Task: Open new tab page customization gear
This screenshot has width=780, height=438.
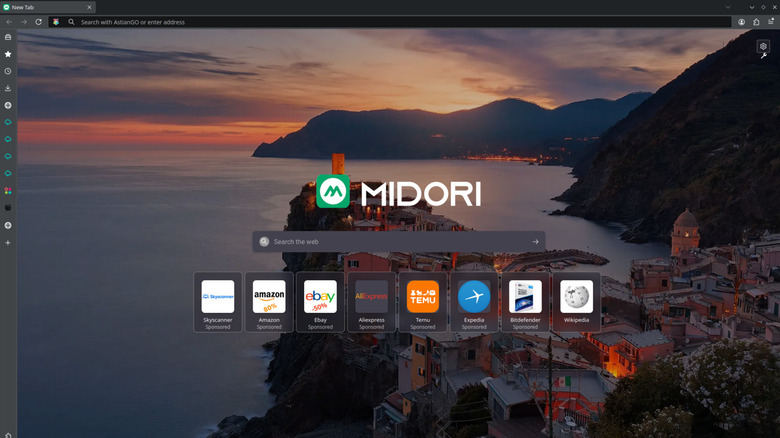Action: (763, 46)
